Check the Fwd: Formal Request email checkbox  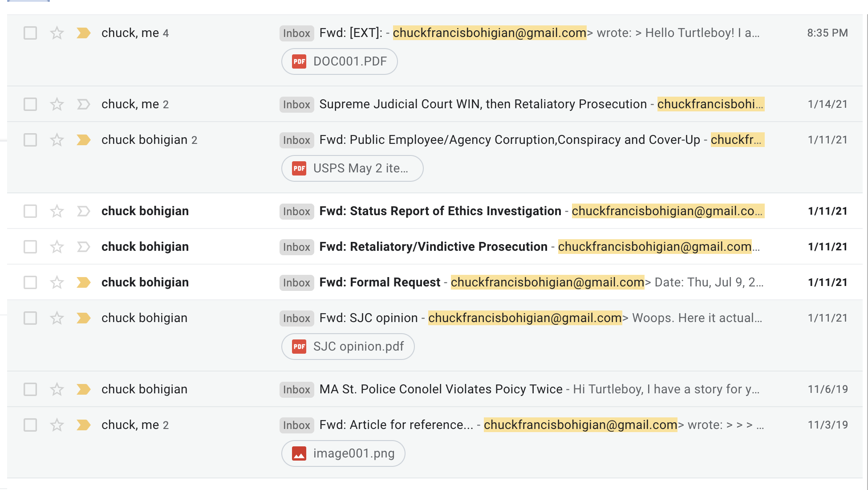pyautogui.click(x=30, y=282)
